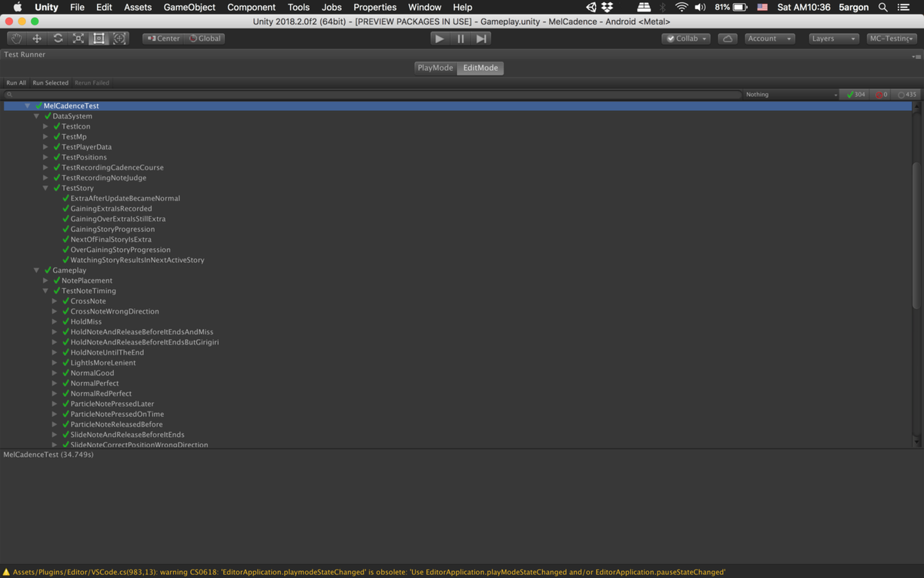The image size is (924, 578).
Task: Toggle failed tests filter showing 0
Action: [882, 95]
